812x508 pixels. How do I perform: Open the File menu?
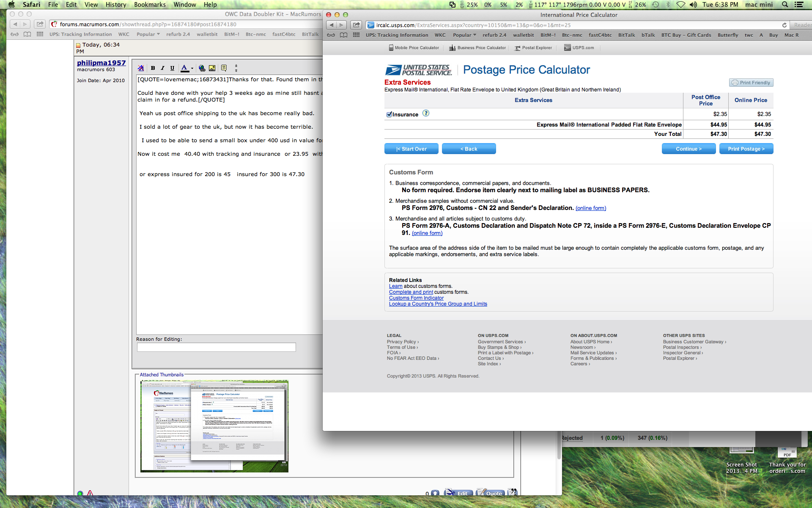point(53,5)
